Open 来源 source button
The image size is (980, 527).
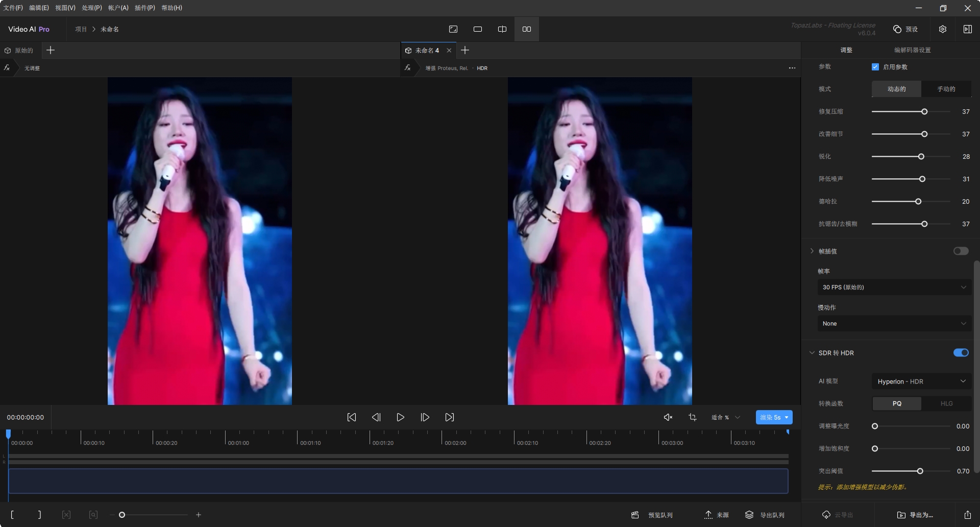click(x=717, y=515)
